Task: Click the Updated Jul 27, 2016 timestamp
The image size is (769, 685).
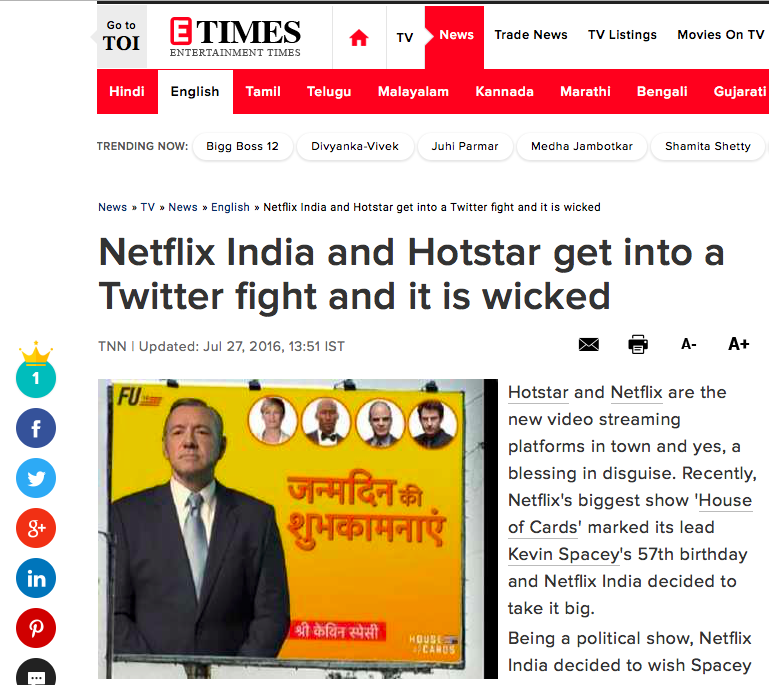Action: coord(242,347)
